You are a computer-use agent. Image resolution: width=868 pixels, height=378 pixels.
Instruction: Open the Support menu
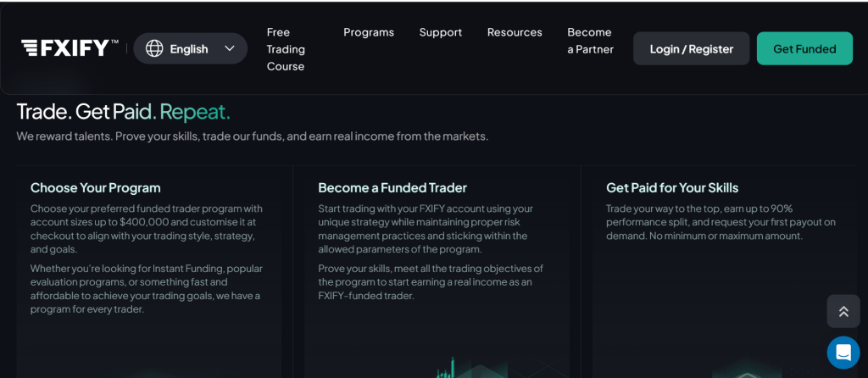coord(441,32)
